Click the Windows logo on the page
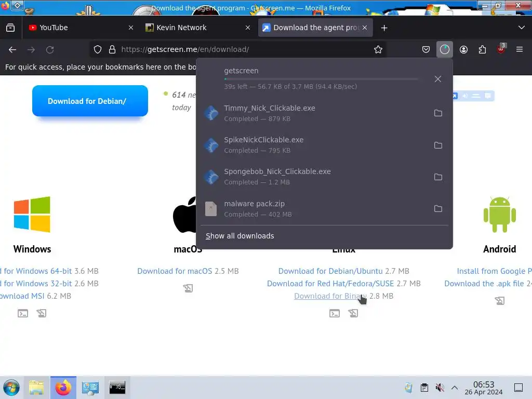This screenshot has width=532, height=399. (32, 215)
